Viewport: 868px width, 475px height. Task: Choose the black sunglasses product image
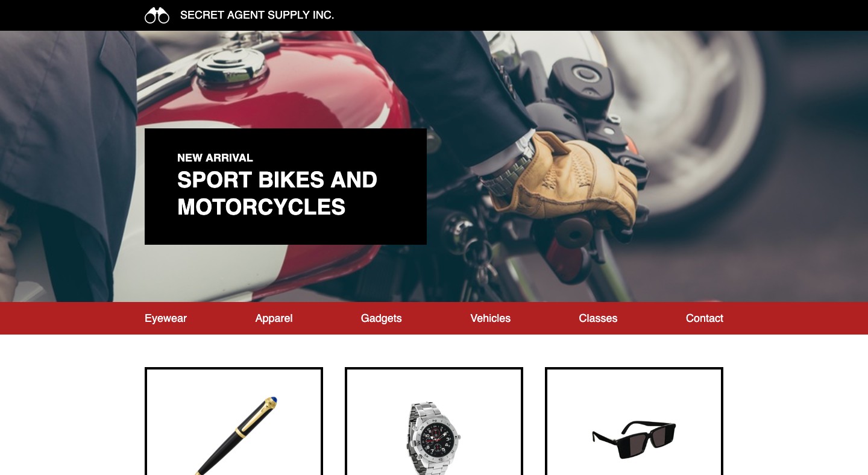(634, 440)
